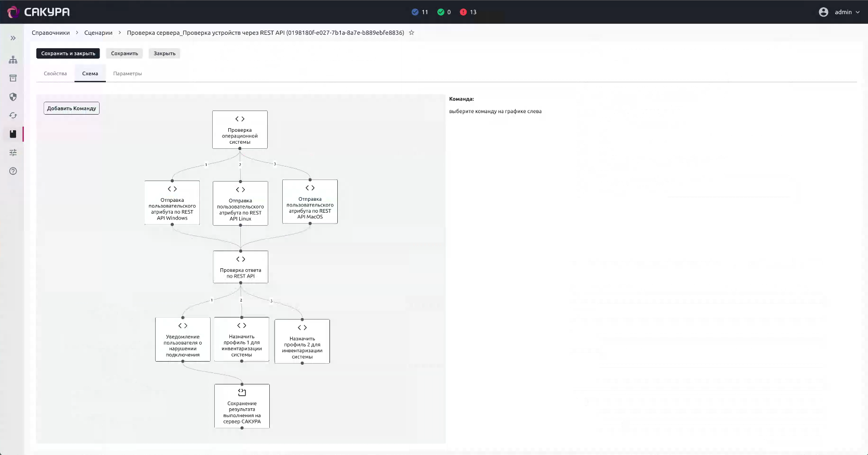Click code icon on Windows node
The width and height of the screenshot is (868, 455).
[x=172, y=189]
